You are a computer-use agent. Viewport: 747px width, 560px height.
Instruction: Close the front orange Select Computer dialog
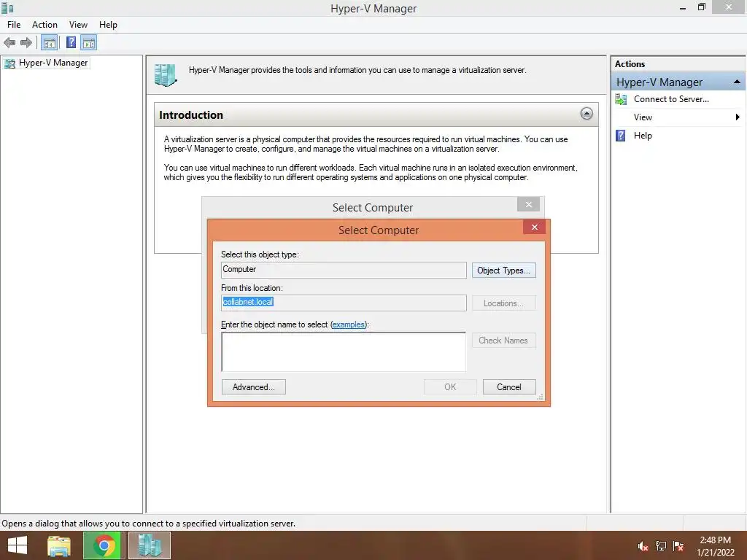tap(535, 227)
